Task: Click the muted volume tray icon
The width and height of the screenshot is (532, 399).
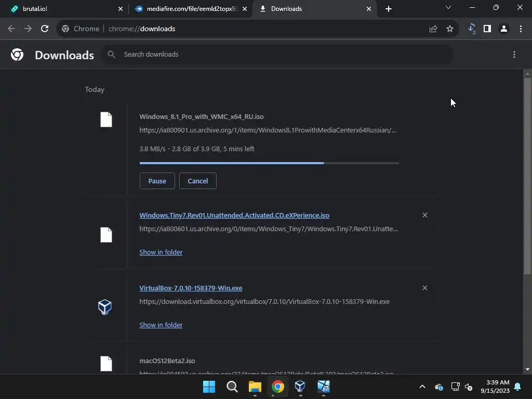Action: point(469,387)
